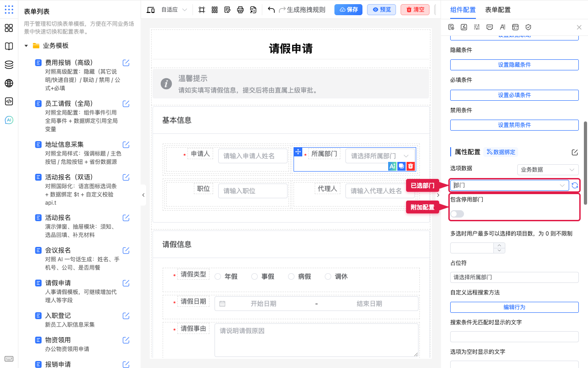Open the 请选择所属部门 dropdown in the form
588x368 pixels.
click(x=380, y=156)
